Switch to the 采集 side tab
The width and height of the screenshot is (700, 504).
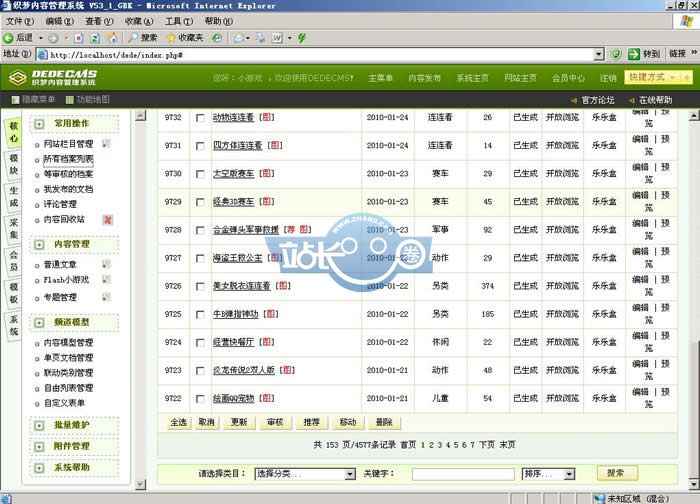click(13, 228)
